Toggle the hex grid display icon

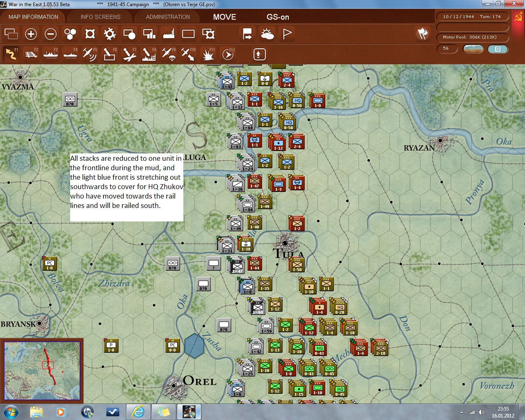tap(70, 34)
